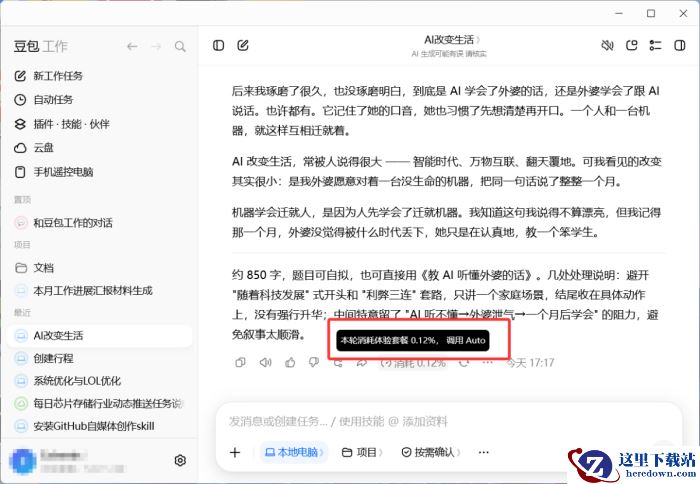
Task: Click the 置顶 section label
Action: pyautogui.click(x=22, y=200)
